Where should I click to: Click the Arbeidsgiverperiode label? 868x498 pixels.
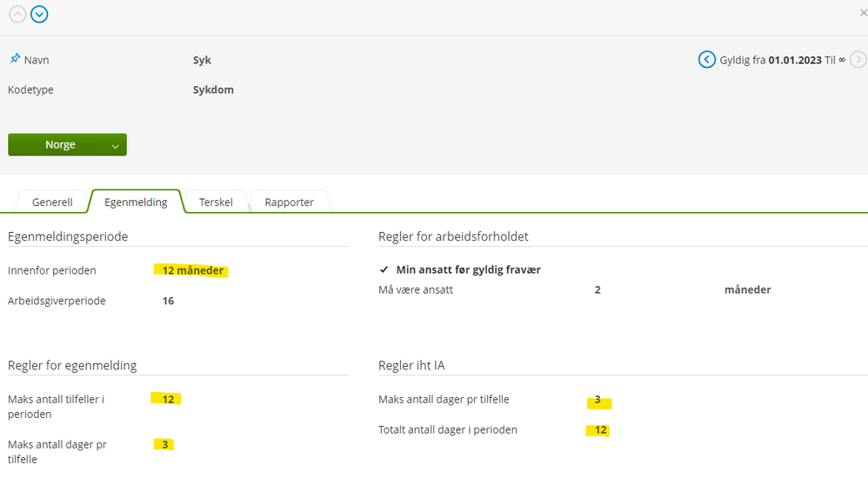point(57,301)
